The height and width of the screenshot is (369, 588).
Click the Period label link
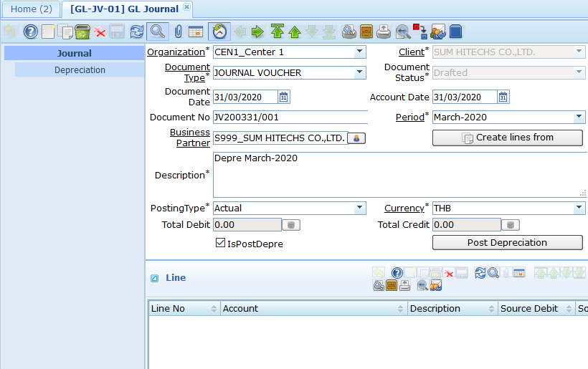[410, 118]
